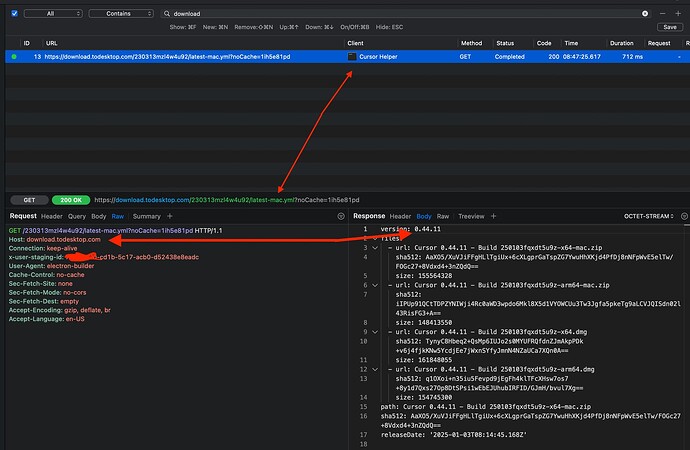Click the magnifier icon in filter field
This screenshot has width=690, height=450.
pyautogui.click(x=167, y=14)
